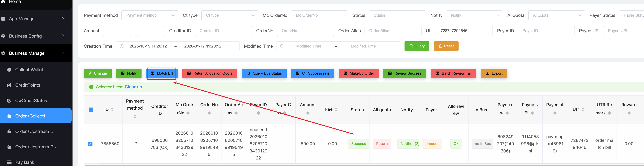Image resolution: width=644 pixels, height=166 pixels.
Task: Click the Creation Time clock icon
Action: (121, 46)
